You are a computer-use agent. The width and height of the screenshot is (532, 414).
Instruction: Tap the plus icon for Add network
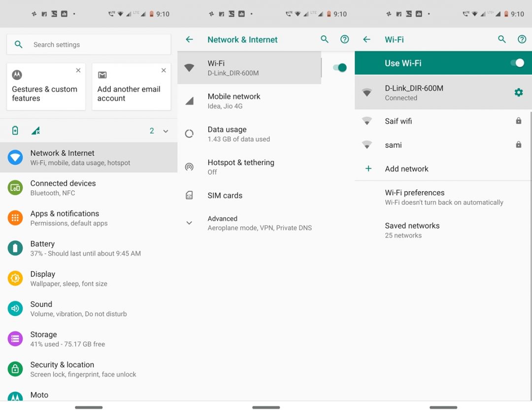point(368,169)
